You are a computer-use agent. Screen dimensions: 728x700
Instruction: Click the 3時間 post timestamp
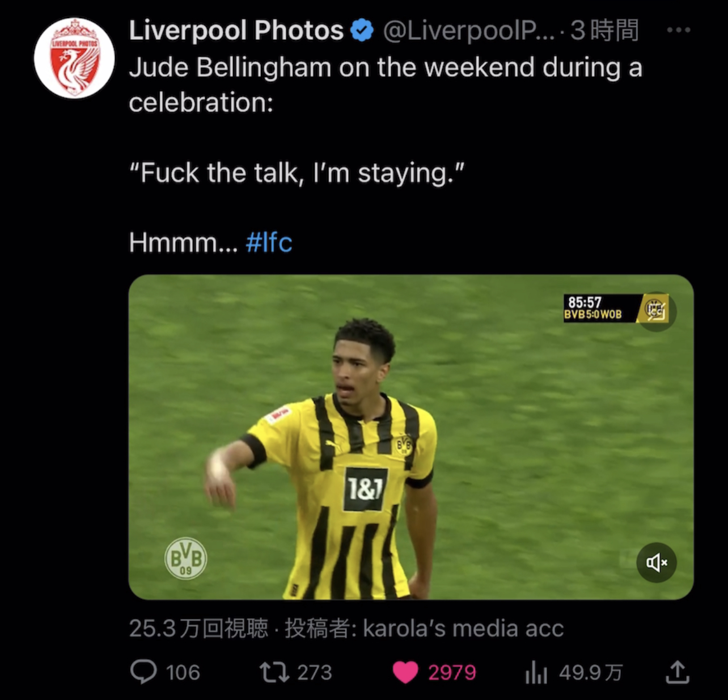click(604, 31)
